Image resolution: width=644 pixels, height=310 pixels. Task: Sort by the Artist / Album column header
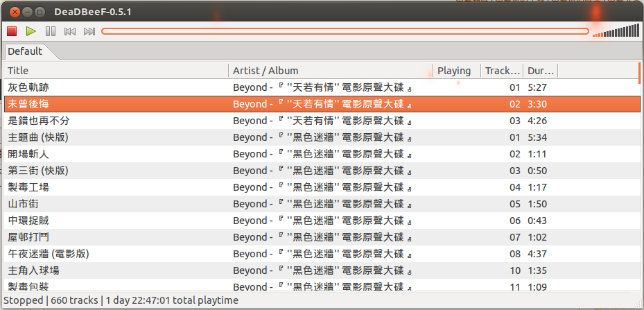coord(331,71)
